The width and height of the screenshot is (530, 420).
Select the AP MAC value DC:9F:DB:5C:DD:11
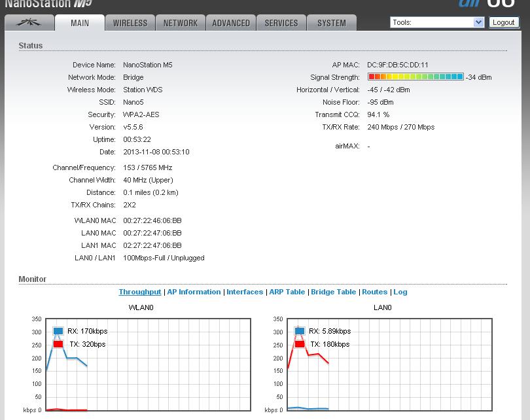pyautogui.click(x=398, y=65)
